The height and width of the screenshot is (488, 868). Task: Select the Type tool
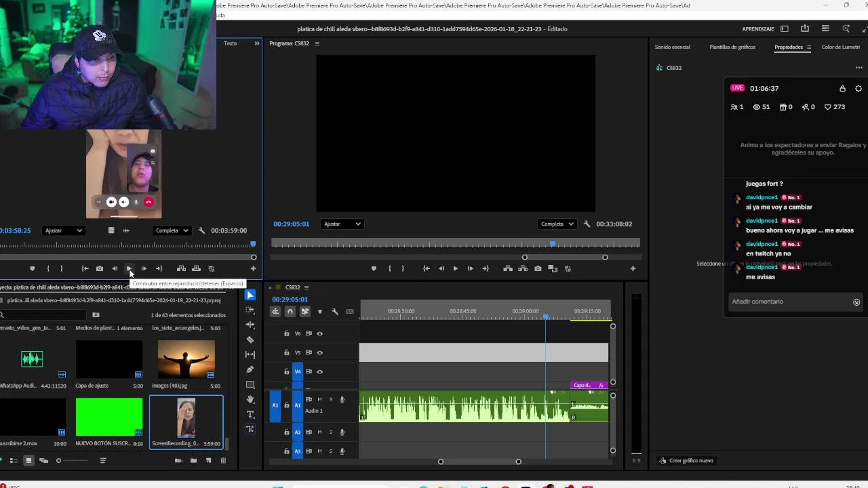point(250,414)
